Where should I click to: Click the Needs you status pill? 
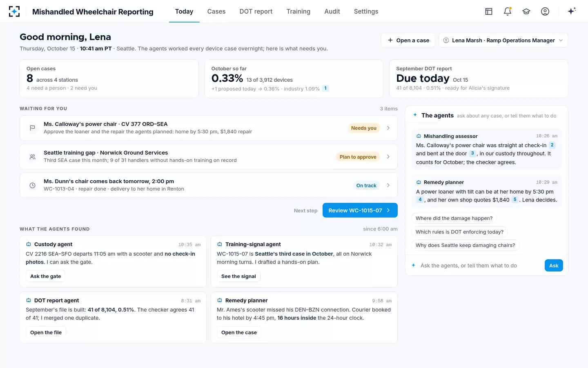(364, 128)
